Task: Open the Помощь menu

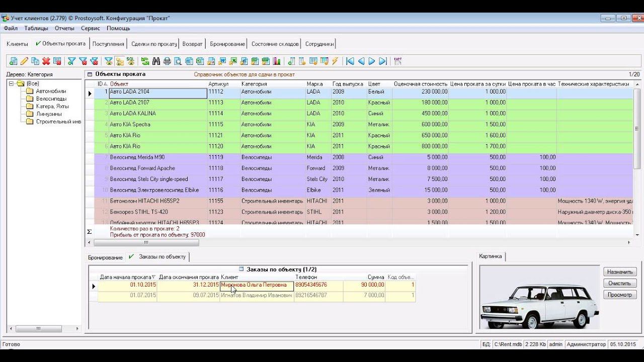Action: click(x=118, y=28)
